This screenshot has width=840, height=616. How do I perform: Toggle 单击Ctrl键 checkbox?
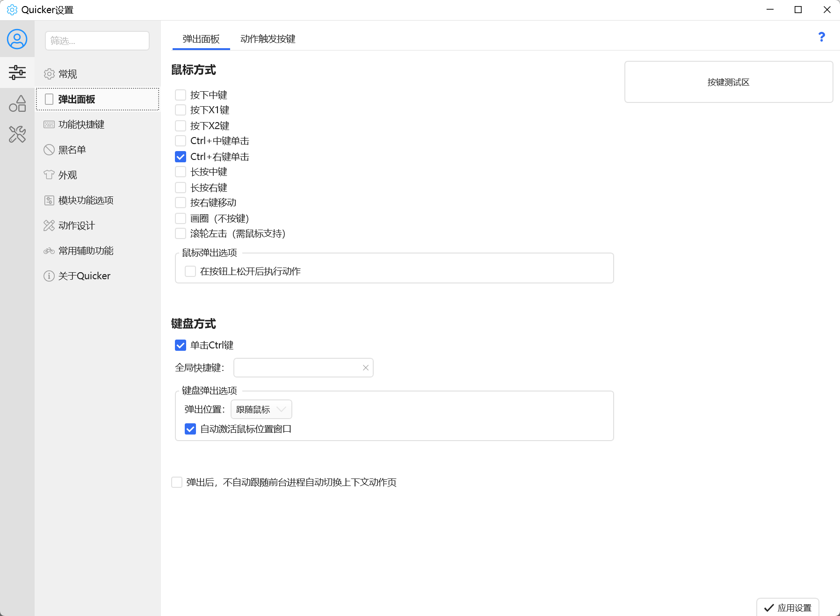(181, 345)
